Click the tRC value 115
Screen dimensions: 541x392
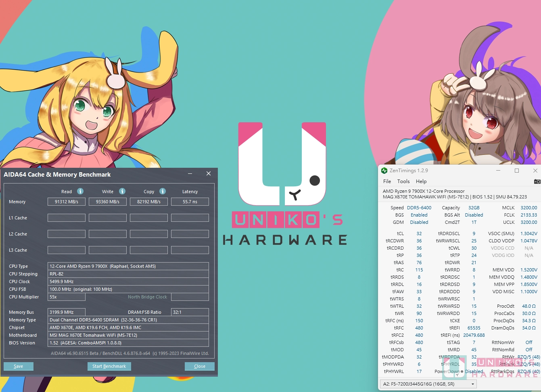pyautogui.click(x=419, y=270)
